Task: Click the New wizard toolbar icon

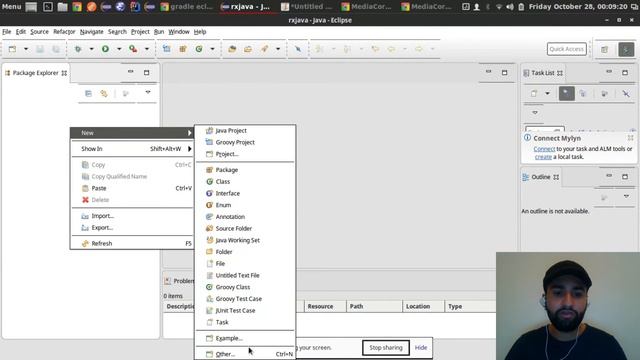Action: [x=12, y=49]
